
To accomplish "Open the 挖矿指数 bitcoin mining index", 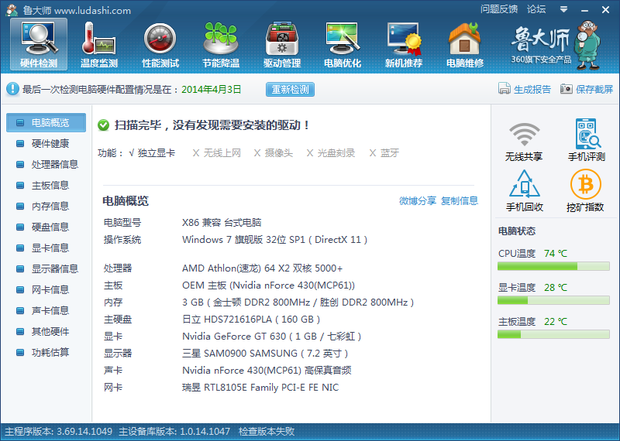I will click(586, 190).
